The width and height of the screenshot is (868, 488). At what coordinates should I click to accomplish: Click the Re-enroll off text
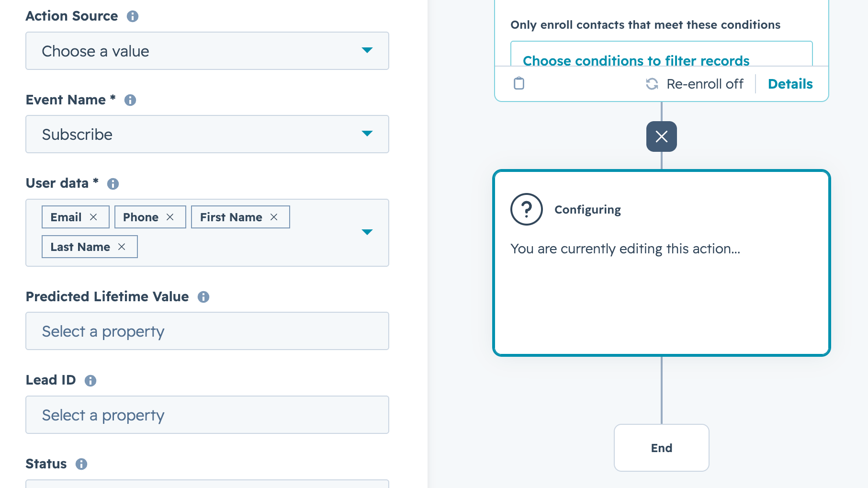click(705, 84)
